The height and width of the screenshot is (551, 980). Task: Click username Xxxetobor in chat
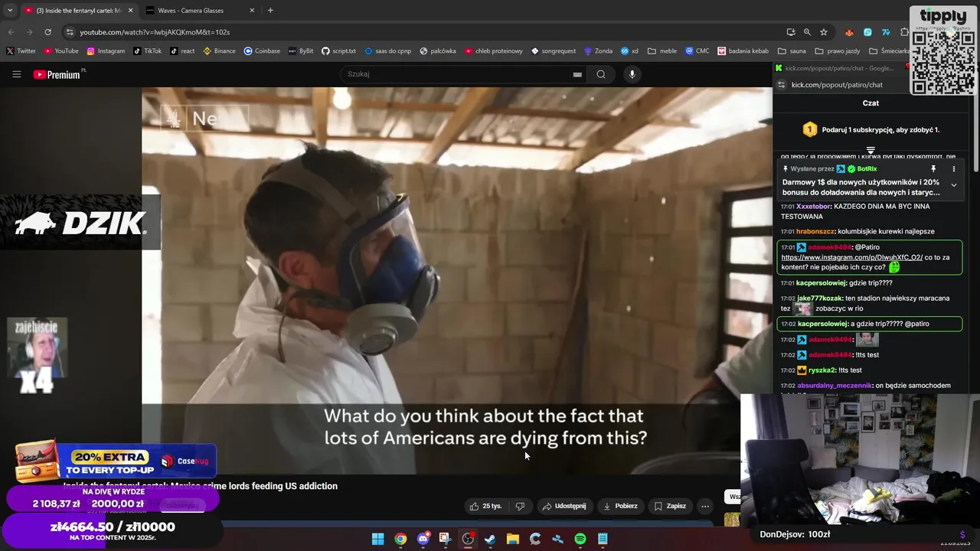813,207
